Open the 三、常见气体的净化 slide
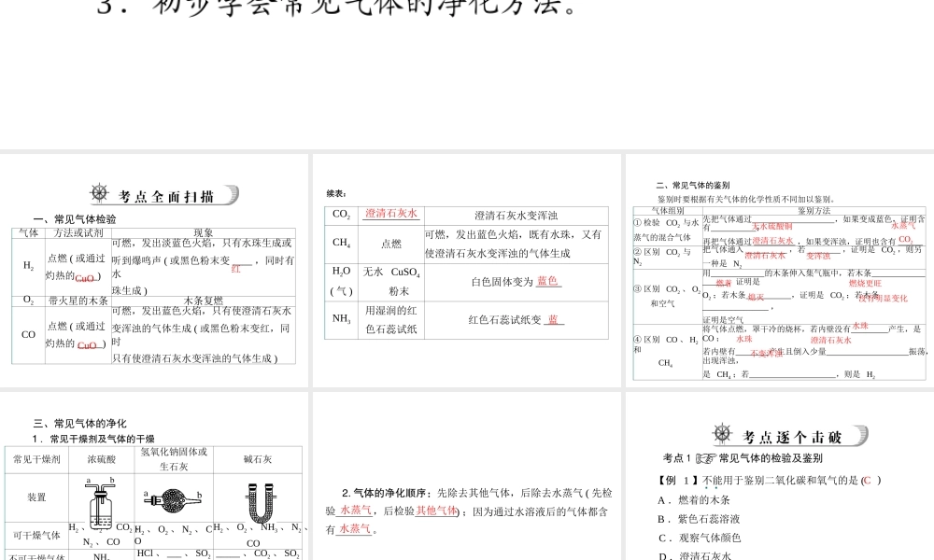The image size is (934, 560). coord(154,476)
